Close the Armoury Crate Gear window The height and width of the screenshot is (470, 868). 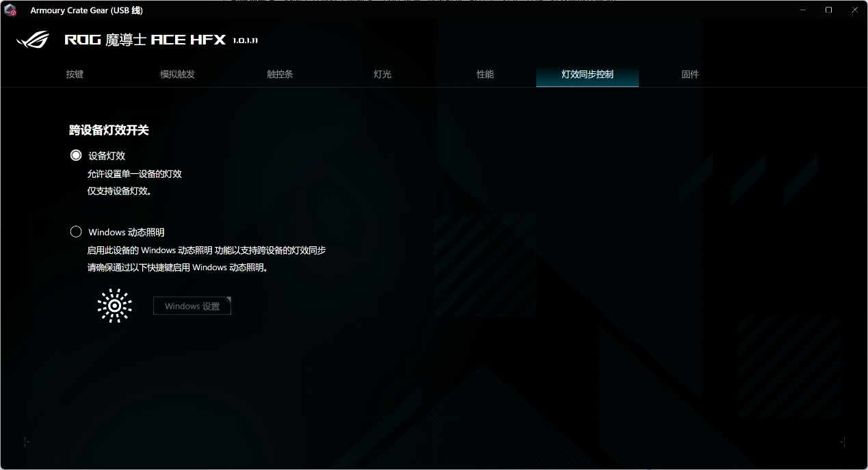(x=854, y=10)
